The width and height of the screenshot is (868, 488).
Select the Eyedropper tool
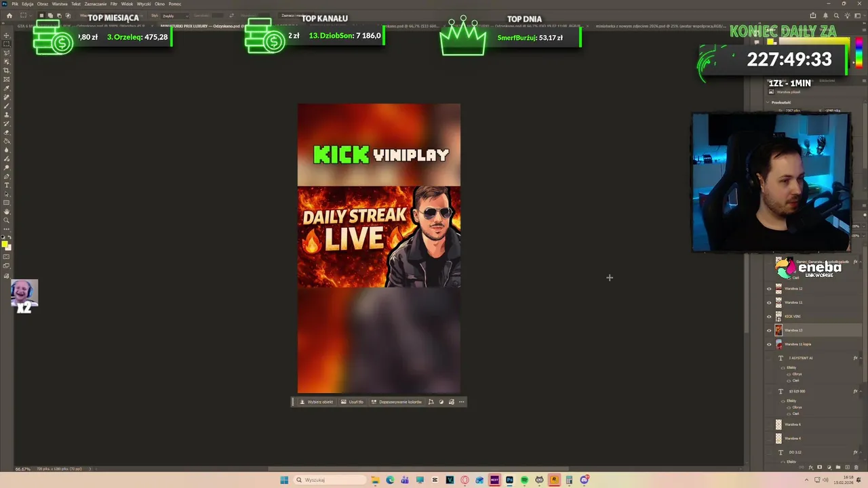(x=7, y=88)
